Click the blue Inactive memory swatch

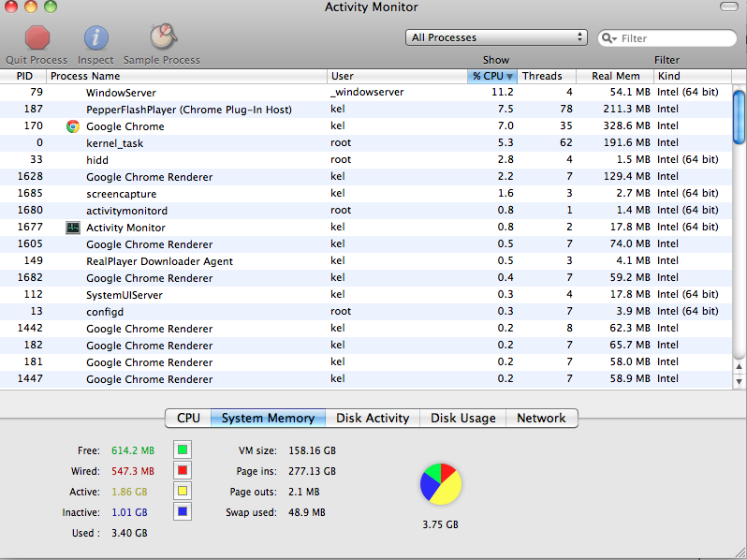coord(183,512)
